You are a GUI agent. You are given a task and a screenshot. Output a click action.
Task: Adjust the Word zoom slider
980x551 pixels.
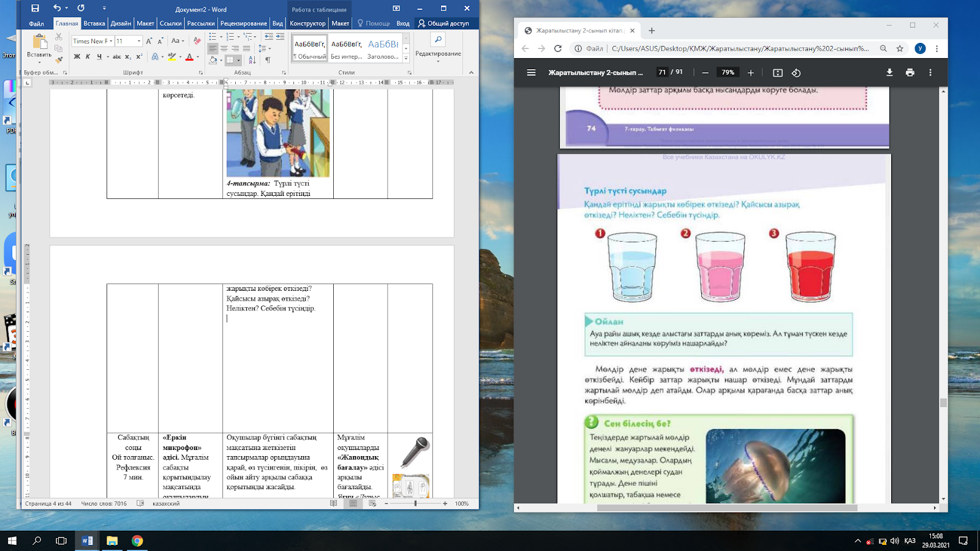click(x=415, y=503)
